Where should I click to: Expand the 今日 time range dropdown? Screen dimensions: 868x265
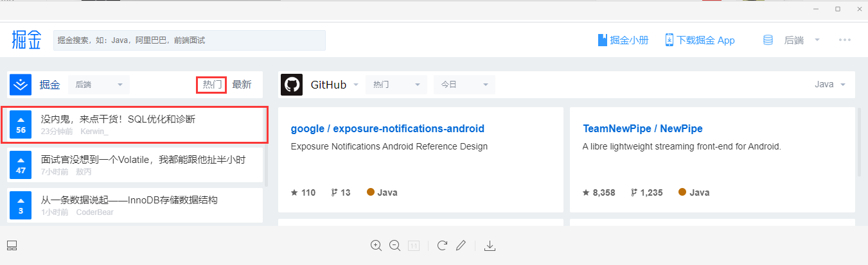465,85
